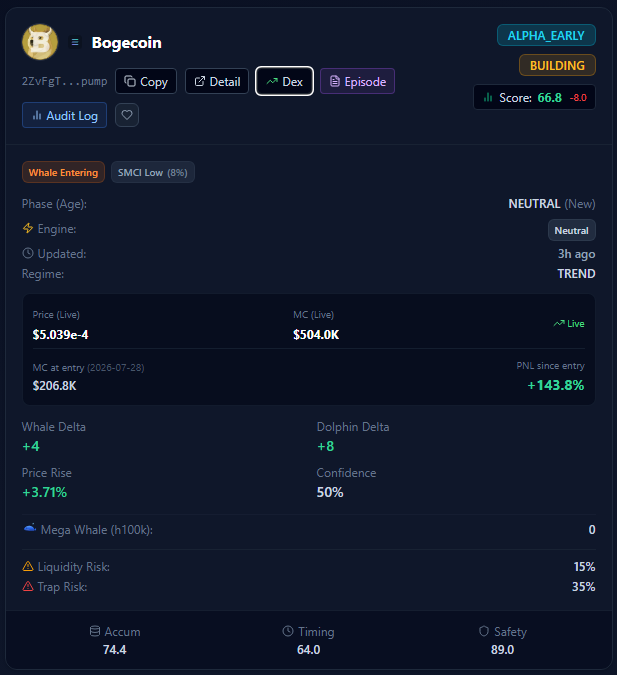
Task: Click the MC at entry value $206.8K
Action: [55, 386]
